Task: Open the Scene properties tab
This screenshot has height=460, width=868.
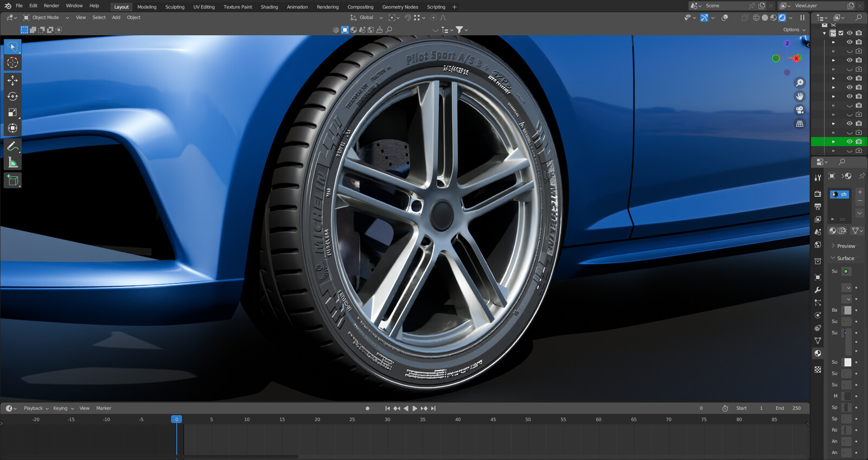Action: [x=818, y=232]
